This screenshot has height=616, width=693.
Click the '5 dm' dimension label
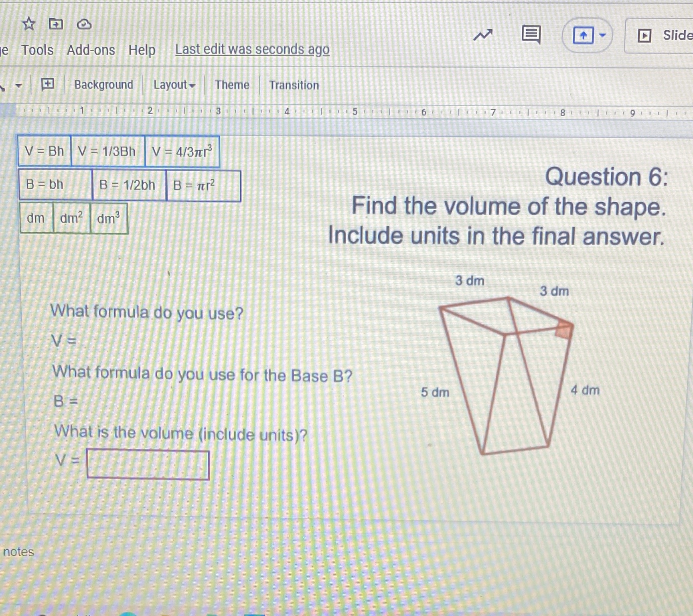tap(435, 392)
